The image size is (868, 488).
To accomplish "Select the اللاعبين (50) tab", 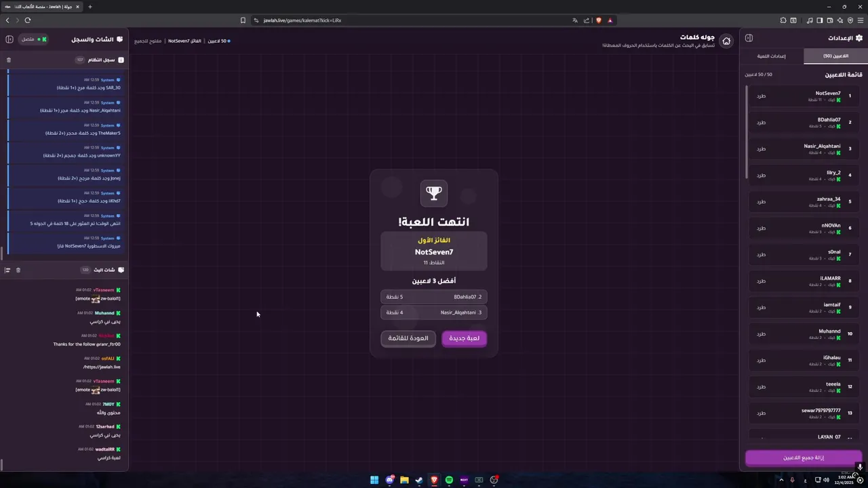I will coord(835,56).
